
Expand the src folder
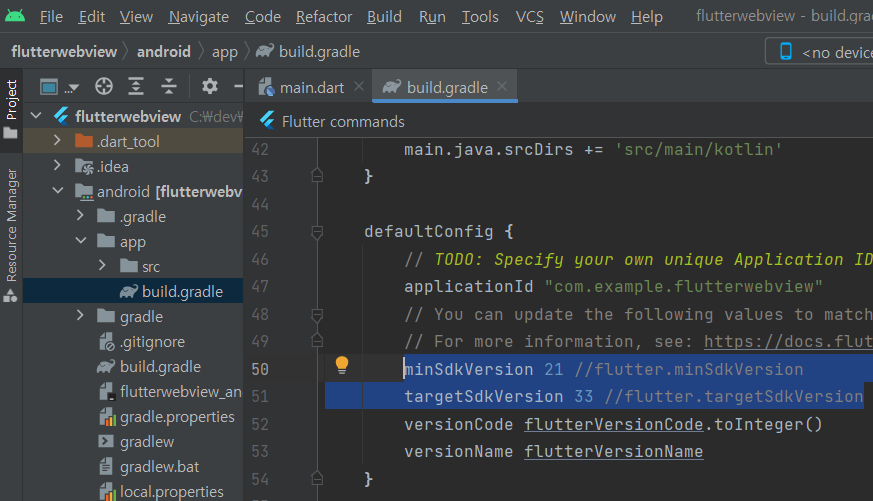102,266
